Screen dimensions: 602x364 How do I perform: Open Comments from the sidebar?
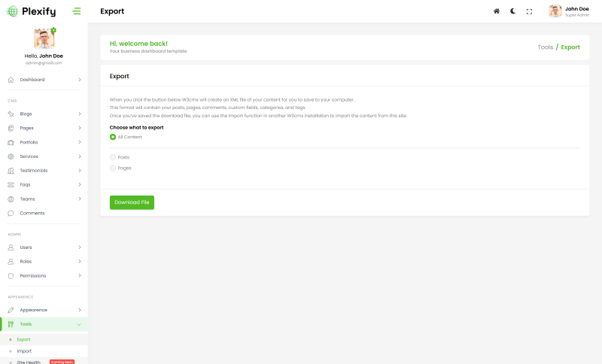32,213
